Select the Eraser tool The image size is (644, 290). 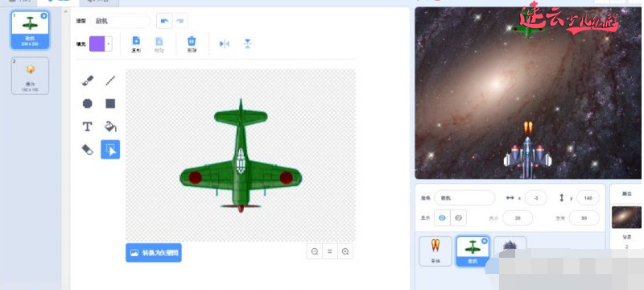click(x=88, y=150)
